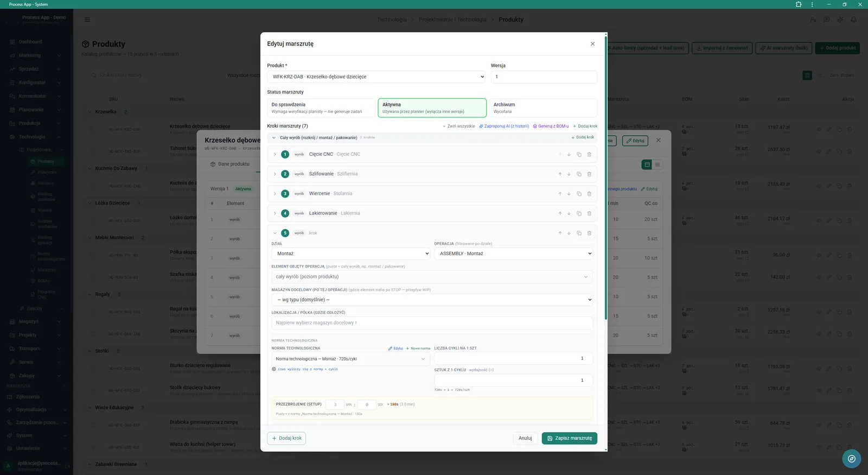Image resolution: width=868 pixels, height=475 pixels.
Task: Click Zaproponuj AI (z historii)
Action: pyautogui.click(x=504, y=126)
